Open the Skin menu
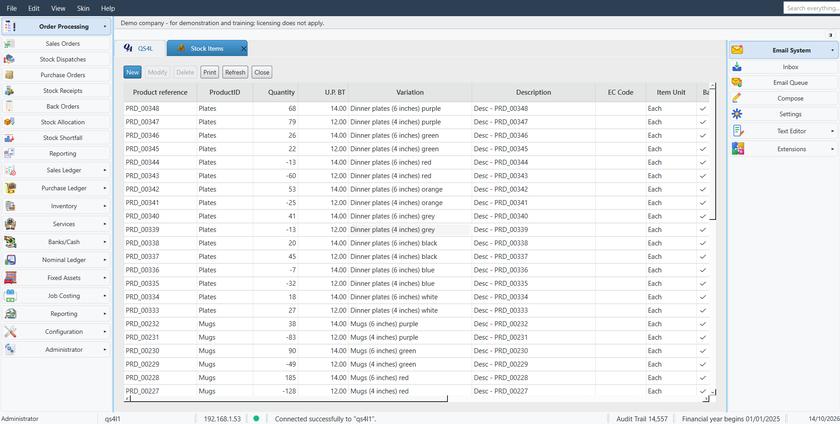This screenshot has width=840, height=424. point(83,9)
